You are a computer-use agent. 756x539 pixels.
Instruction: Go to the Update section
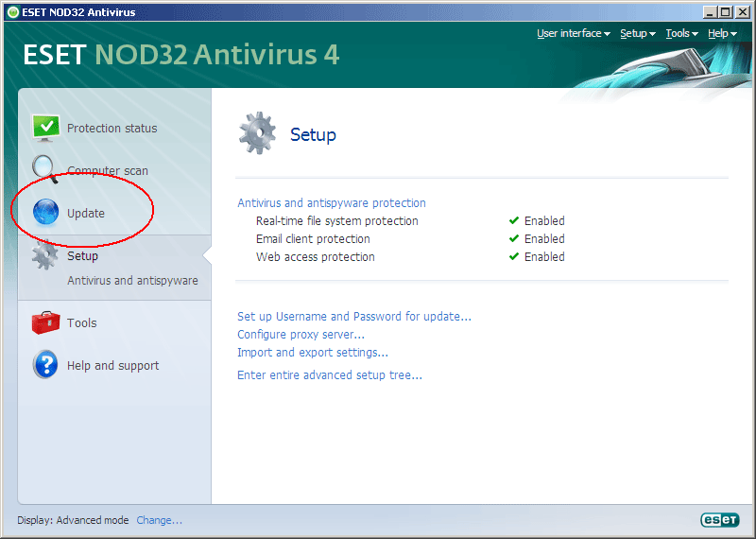pos(86,214)
